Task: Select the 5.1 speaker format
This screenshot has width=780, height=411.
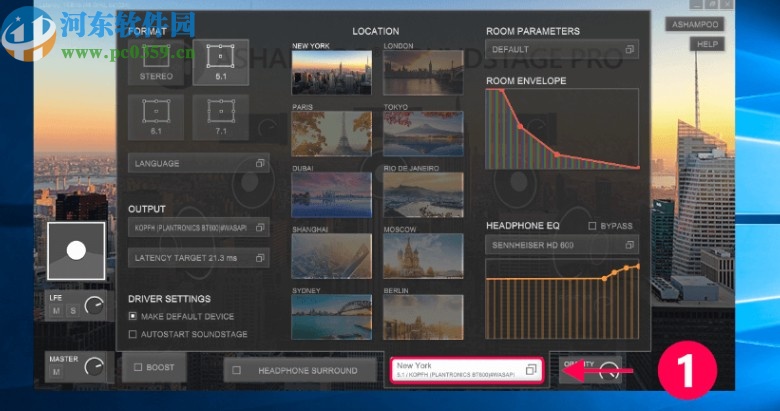Action: (221, 62)
